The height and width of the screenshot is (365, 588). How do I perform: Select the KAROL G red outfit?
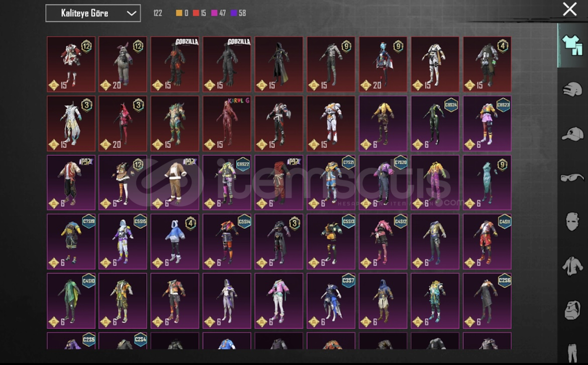227,123
